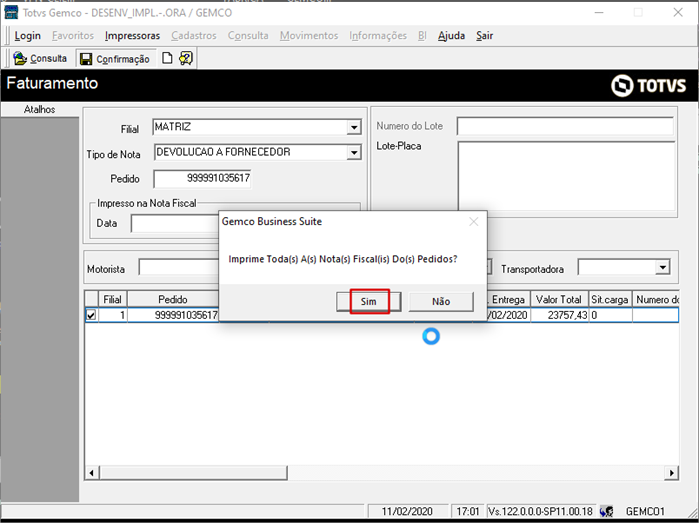Screen dimensions: 699x523
Task: Click the Filial column header in grid
Action: 112,299
